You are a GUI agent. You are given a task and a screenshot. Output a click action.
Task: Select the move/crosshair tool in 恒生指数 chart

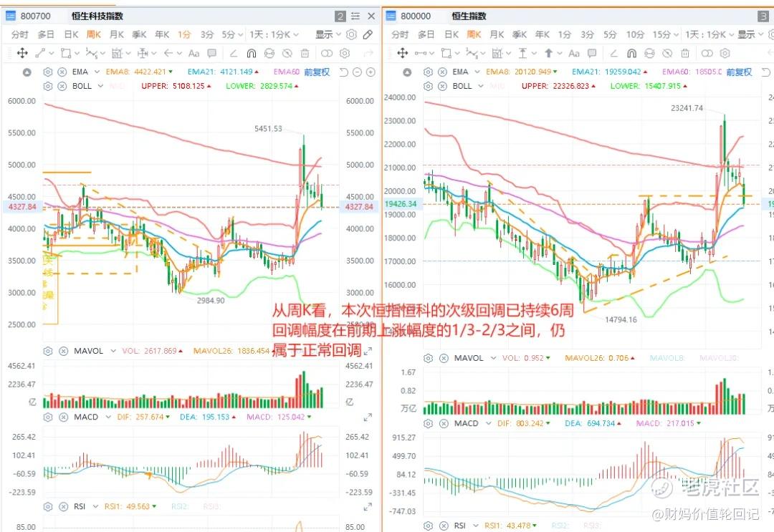coord(402,53)
